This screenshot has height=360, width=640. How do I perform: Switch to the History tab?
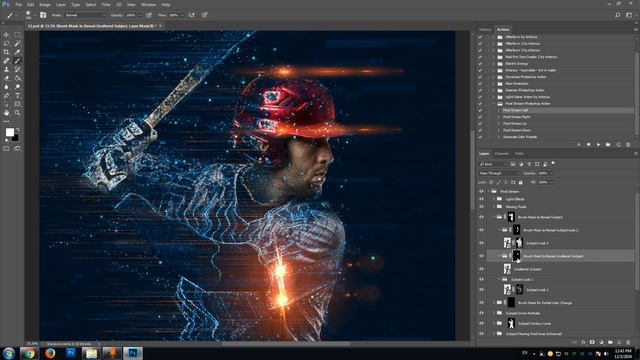(x=484, y=29)
